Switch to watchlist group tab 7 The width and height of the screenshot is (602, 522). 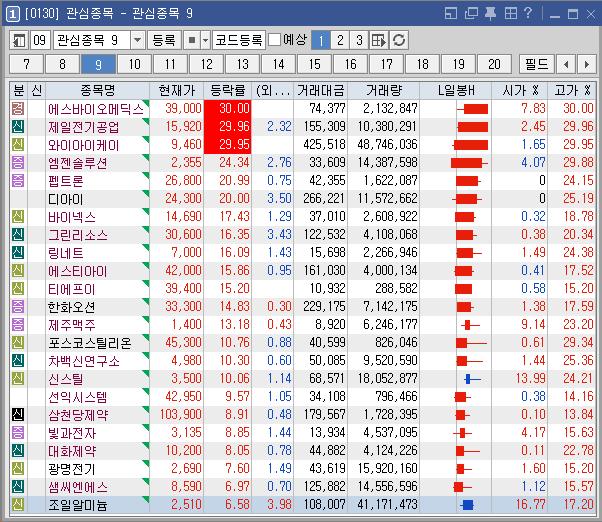pos(26,64)
